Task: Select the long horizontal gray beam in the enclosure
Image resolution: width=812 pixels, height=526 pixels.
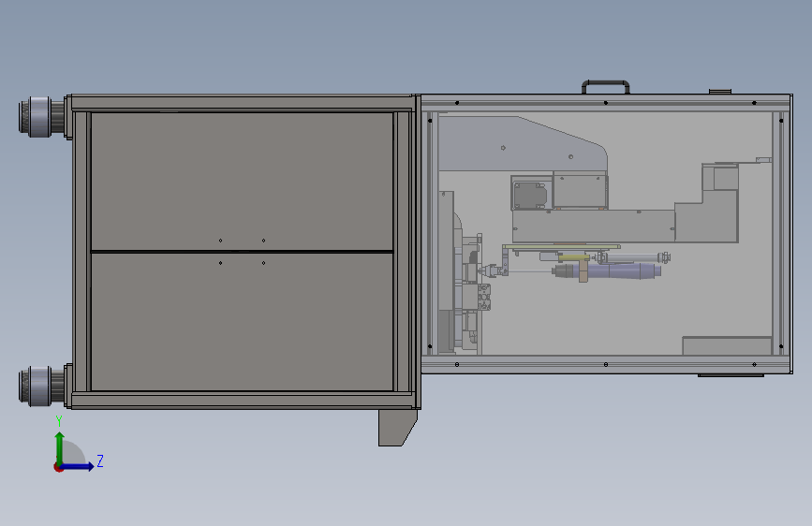Action: (x=594, y=226)
